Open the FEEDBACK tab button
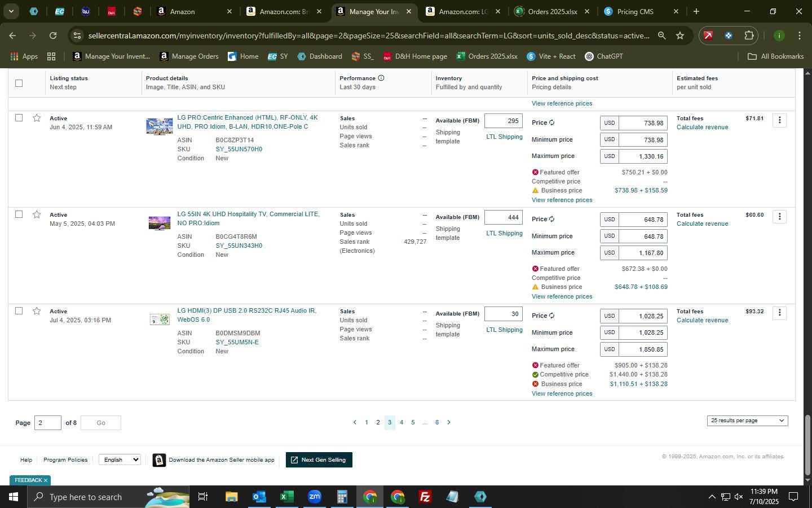The width and height of the screenshot is (812, 508). 30,480
